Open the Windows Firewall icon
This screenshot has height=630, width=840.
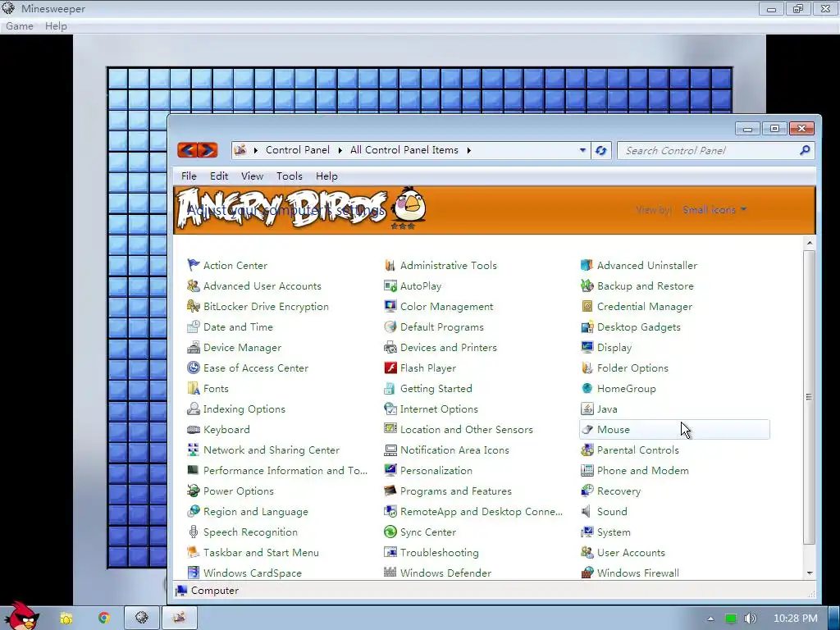587,573
